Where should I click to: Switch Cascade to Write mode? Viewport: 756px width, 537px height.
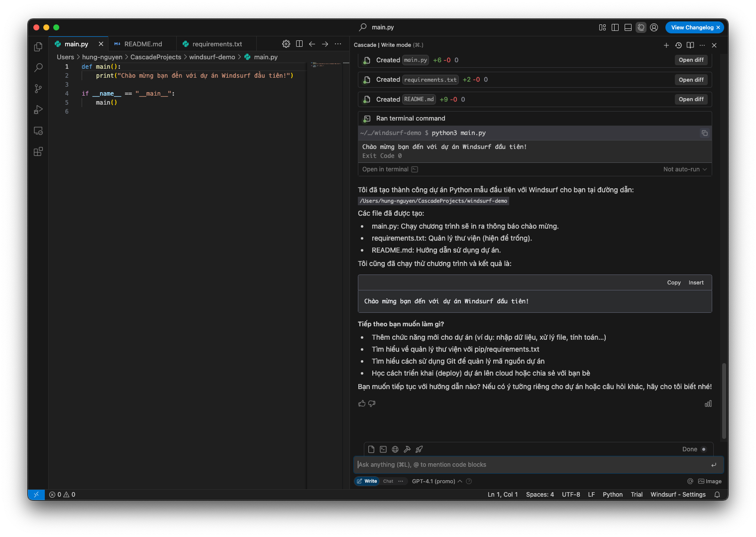pyautogui.click(x=367, y=481)
